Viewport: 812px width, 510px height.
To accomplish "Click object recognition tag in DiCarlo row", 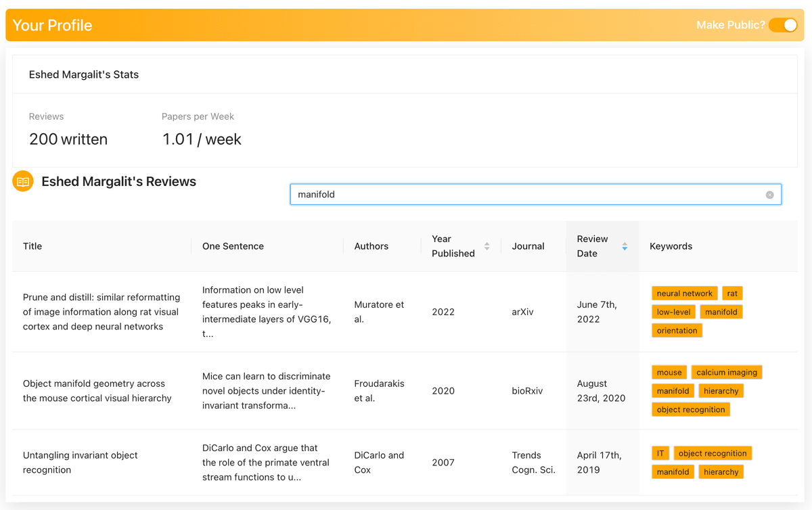I will pyautogui.click(x=712, y=453).
